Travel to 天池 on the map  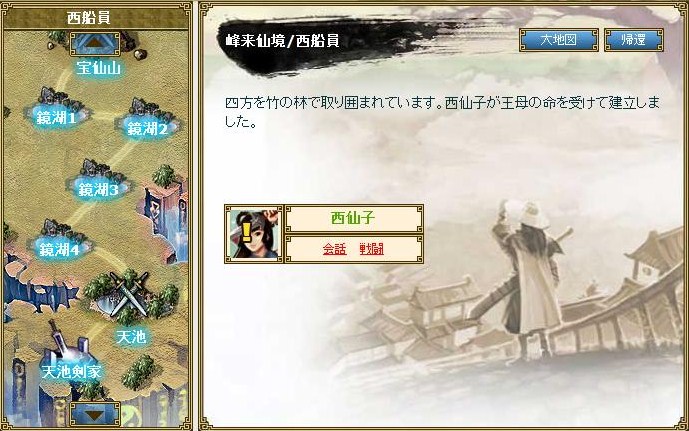point(131,337)
